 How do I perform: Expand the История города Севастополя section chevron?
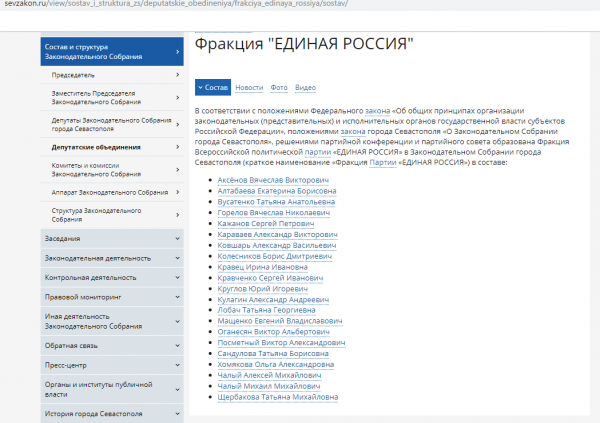[x=178, y=414]
